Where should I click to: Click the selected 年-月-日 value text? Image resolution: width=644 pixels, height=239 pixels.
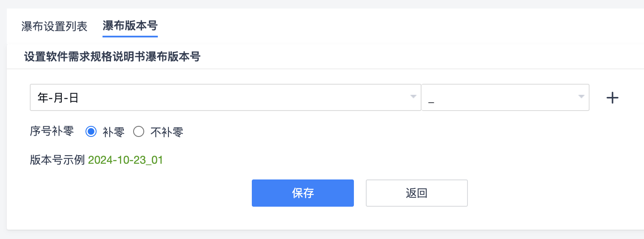click(x=58, y=98)
